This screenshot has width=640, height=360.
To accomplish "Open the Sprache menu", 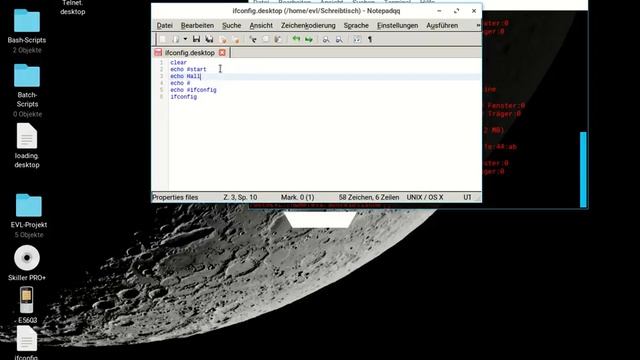I will coord(356,25).
